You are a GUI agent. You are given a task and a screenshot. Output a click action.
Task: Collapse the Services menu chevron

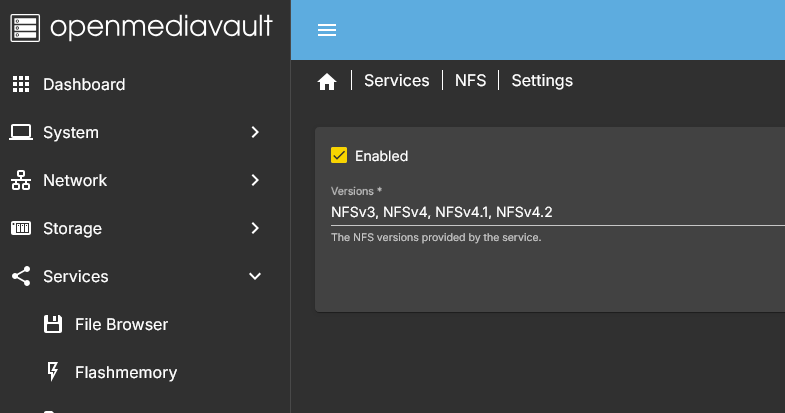(x=255, y=276)
